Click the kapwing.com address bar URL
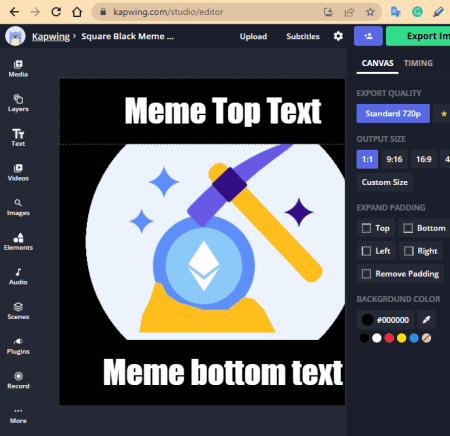The image size is (450, 436). (x=168, y=12)
